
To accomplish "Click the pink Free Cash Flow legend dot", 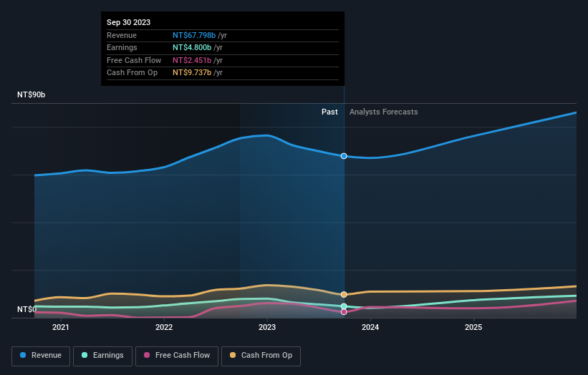I will 147,355.
